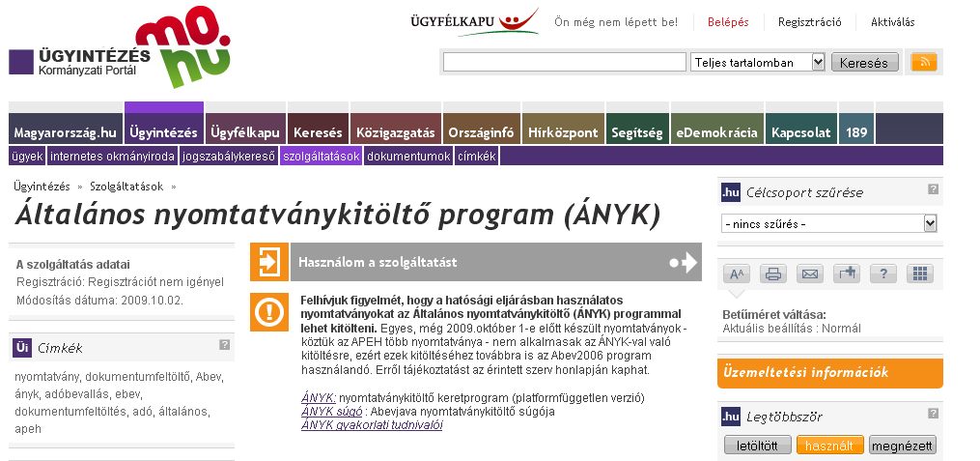
Task: Click the question mark help icon in toolbar
Action: pos(883,274)
